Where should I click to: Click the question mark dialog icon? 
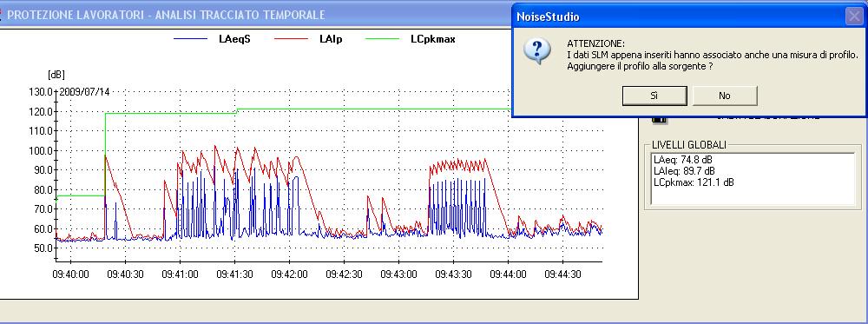click(x=537, y=52)
